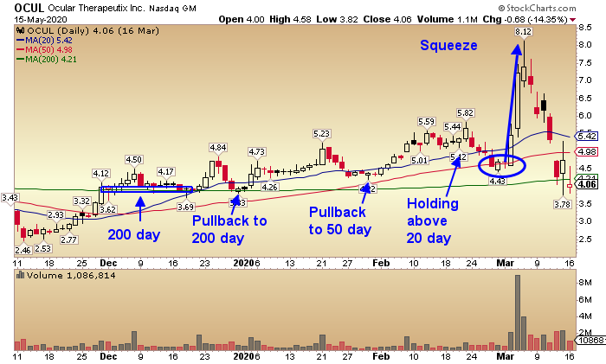Click the Low 3.82 value
The image size is (606, 364).
pyautogui.click(x=337, y=19)
